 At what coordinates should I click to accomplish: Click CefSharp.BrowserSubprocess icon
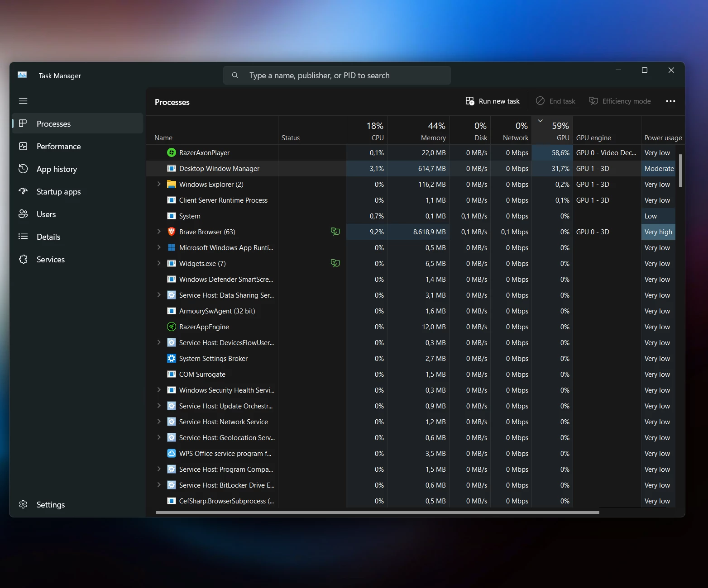[172, 501]
